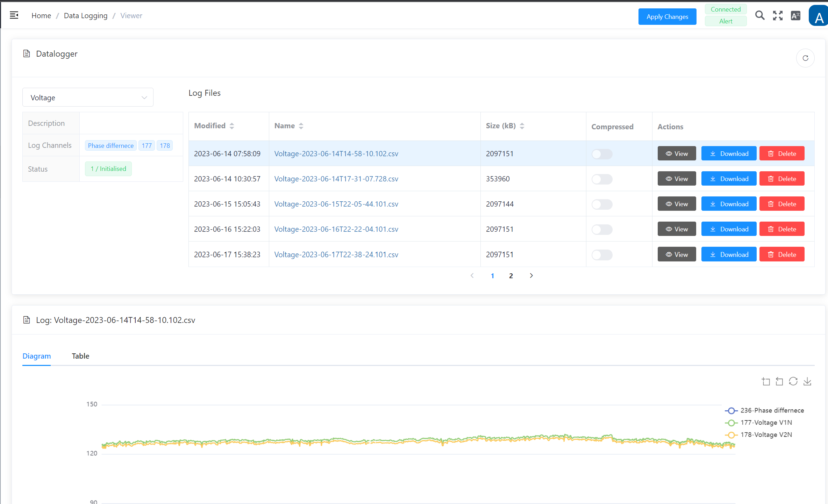The height and width of the screenshot is (504, 828).
Task: Refresh the Datalogger panel
Action: (805, 58)
